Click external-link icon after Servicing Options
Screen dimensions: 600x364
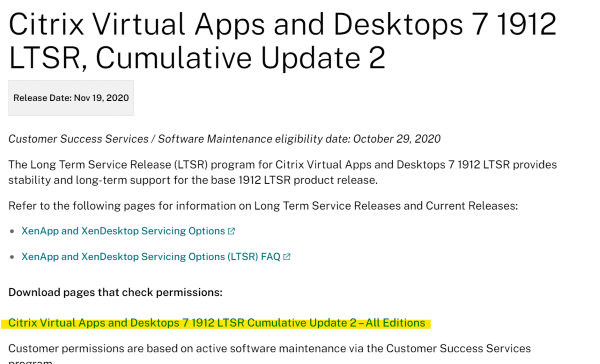click(x=231, y=231)
